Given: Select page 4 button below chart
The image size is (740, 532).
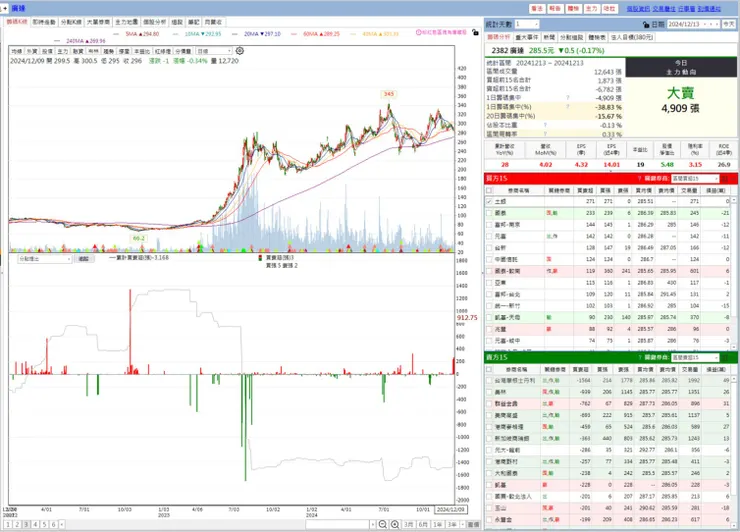Looking at the screenshot, I should (x=35, y=524).
